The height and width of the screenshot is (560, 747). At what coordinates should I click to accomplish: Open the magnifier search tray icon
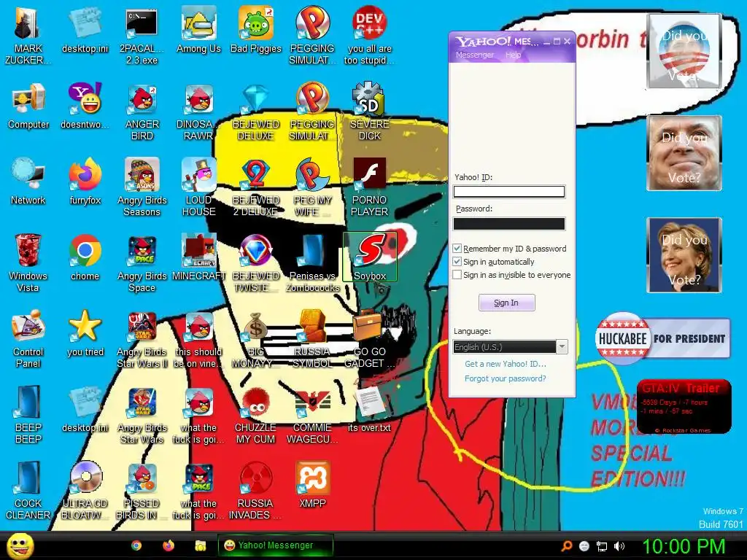pyautogui.click(x=566, y=546)
